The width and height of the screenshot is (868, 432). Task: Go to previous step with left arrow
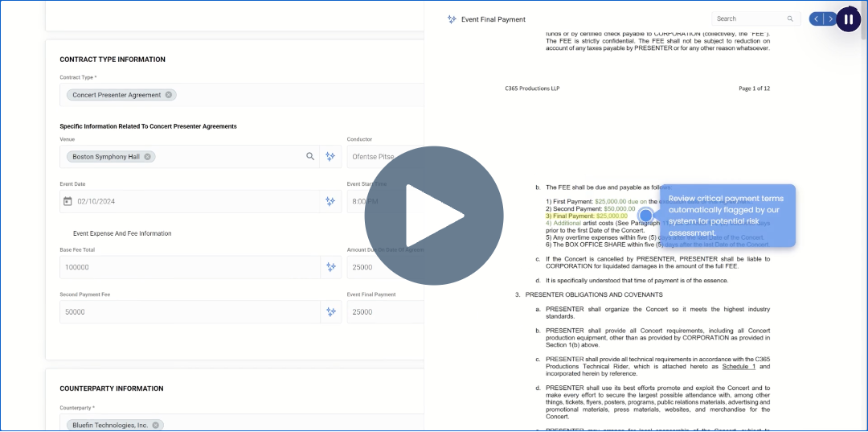coord(816,19)
